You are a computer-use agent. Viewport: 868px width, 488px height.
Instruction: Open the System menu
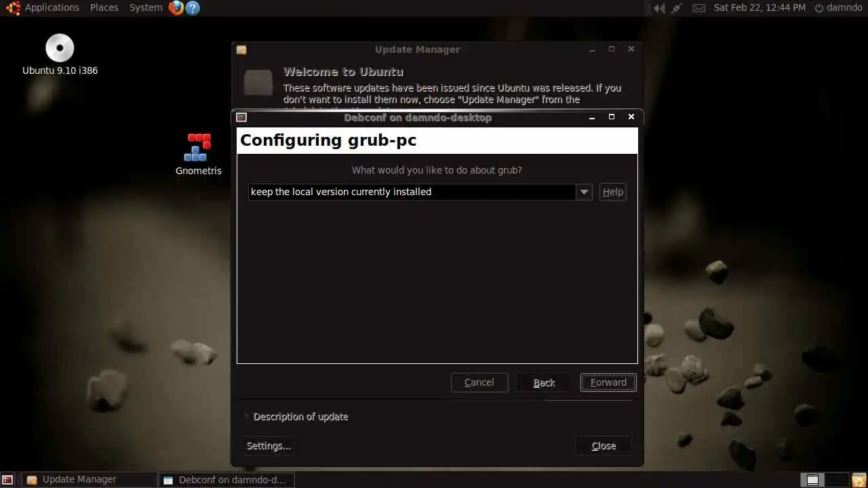[145, 7]
